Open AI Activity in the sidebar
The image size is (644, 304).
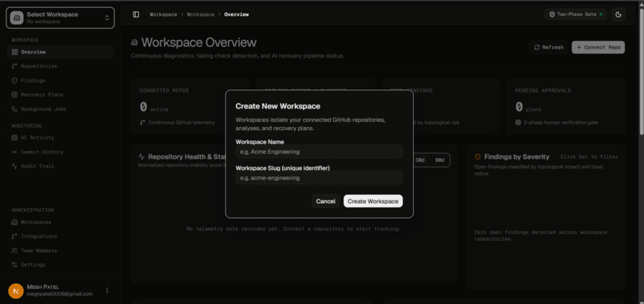(61, 138)
